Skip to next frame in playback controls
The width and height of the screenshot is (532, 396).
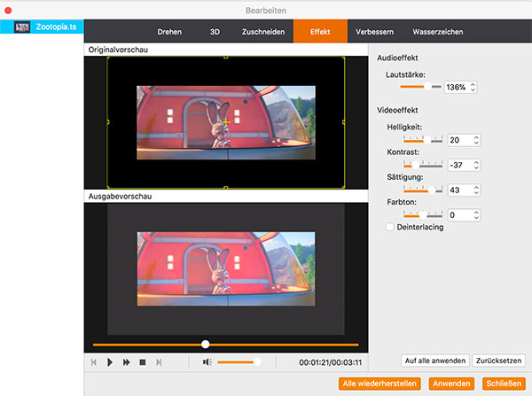click(159, 362)
